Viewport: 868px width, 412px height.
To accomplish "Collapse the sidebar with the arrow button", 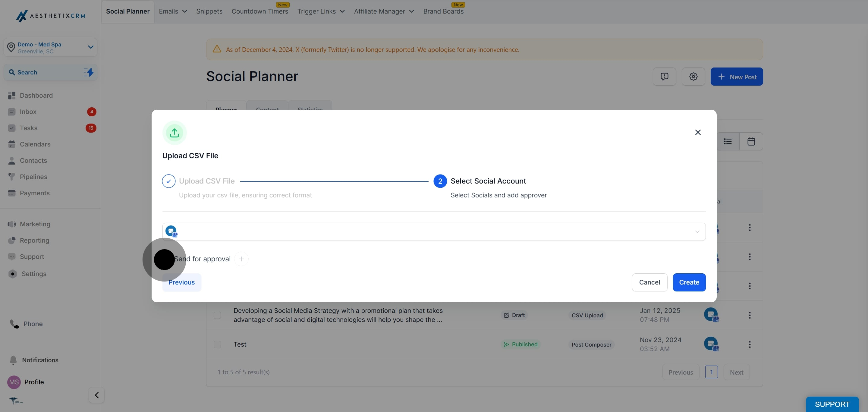I will (x=97, y=395).
